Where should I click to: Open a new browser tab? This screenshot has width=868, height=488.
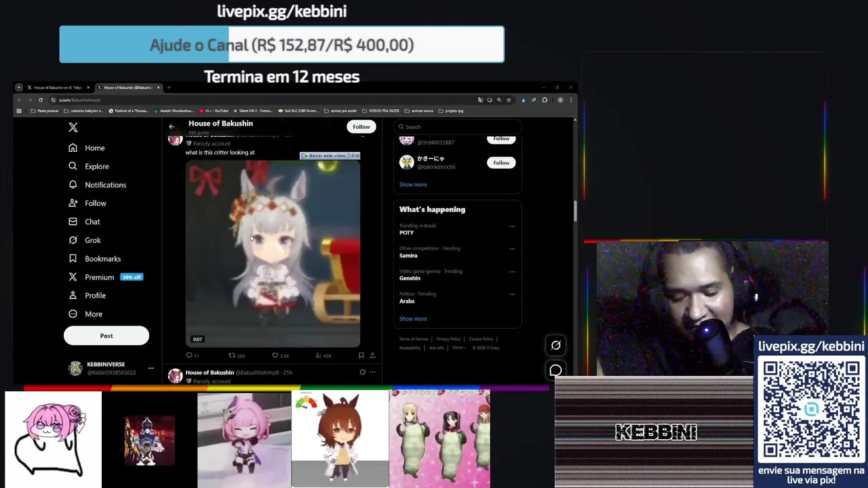tap(169, 87)
